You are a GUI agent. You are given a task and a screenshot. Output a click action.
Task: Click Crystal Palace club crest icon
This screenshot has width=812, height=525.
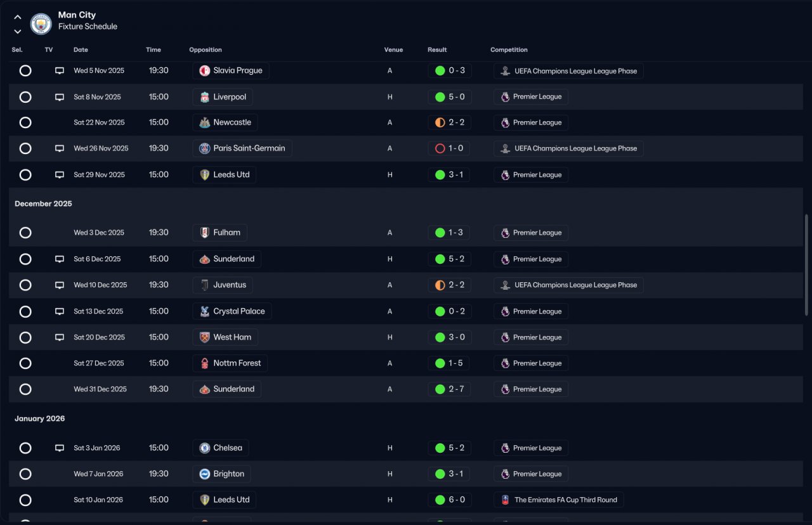pyautogui.click(x=205, y=311)
